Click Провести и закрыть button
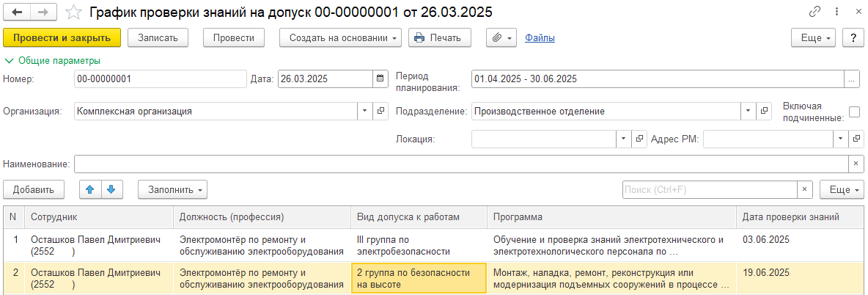The width and height of the screenshot is (868, 295). point(62,38)
